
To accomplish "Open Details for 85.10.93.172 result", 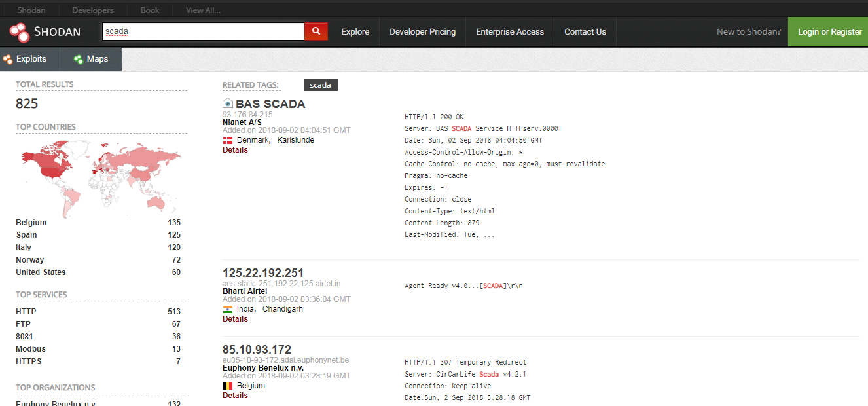I will (x=235, y=396).
